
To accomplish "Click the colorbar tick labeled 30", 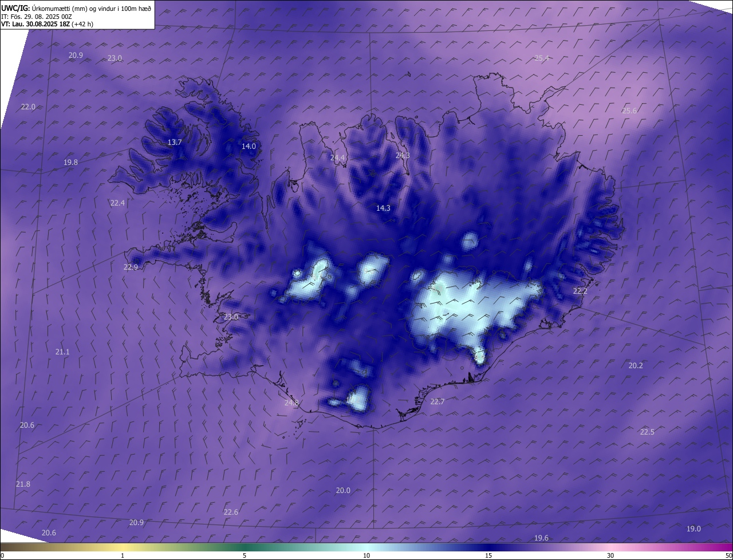I will (x=610, y=556).
